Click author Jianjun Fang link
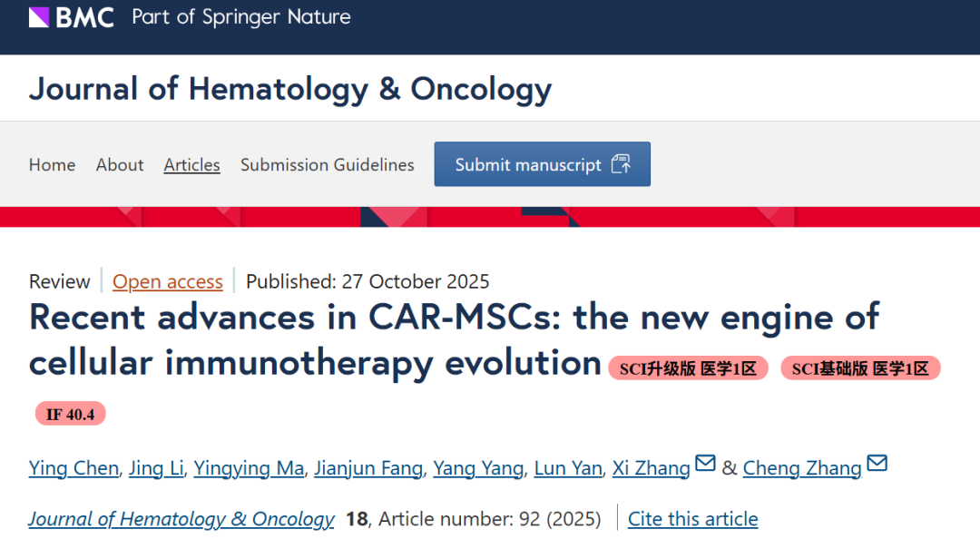 pos(368,468)
